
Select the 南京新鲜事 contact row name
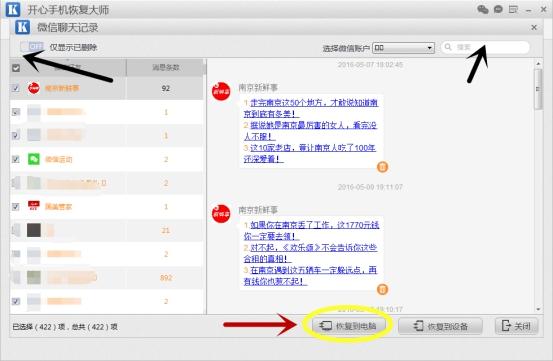(62, 88)
